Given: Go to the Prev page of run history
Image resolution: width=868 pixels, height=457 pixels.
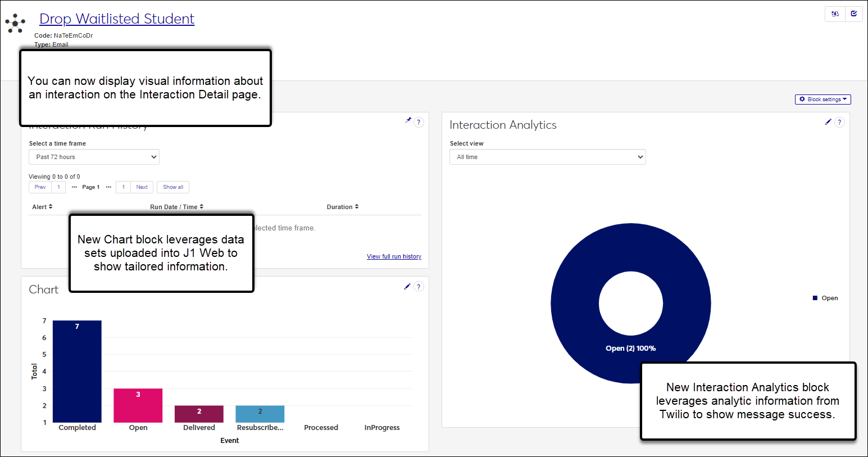Looking at the screenshot, I should click(x=40, y=187).
